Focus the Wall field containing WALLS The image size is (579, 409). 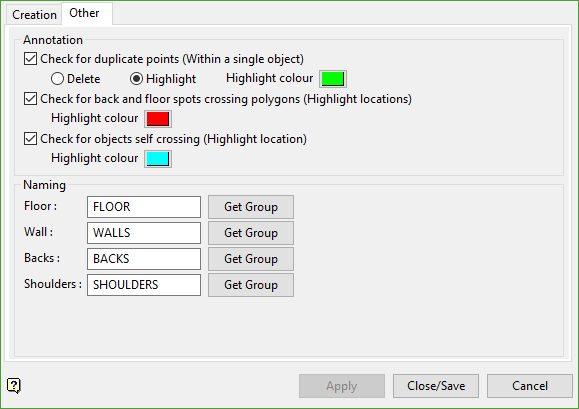[144, 233]
